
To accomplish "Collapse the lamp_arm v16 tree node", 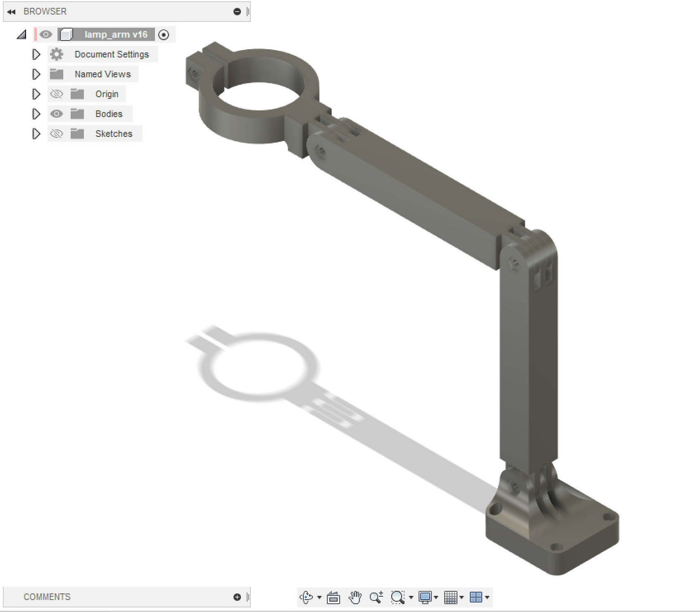I will click(21, 35).
